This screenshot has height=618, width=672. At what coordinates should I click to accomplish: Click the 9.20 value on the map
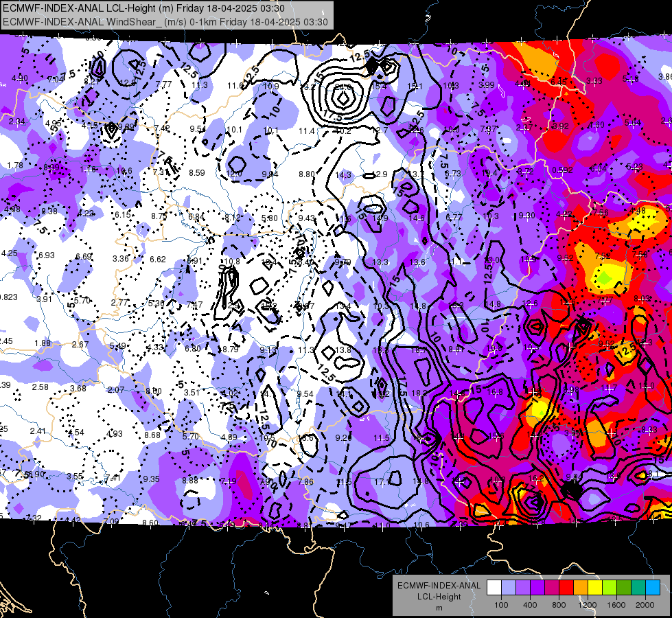[343, 438]
